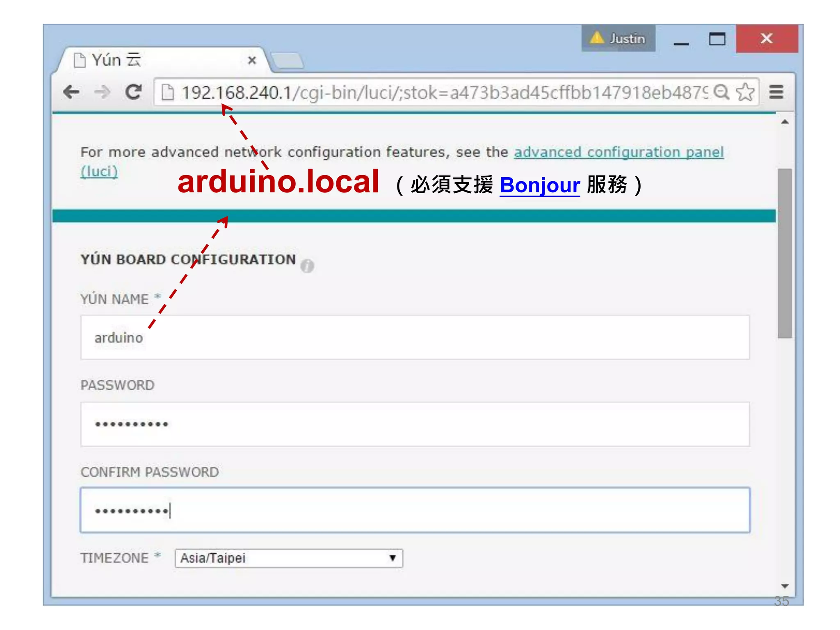Bookmark page with the star icon

coord(745,92)
